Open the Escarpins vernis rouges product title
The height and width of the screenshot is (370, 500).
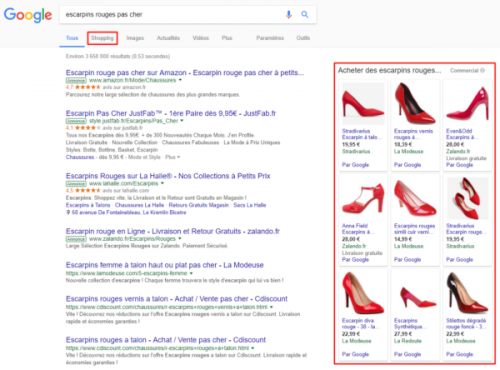point(413,134)
